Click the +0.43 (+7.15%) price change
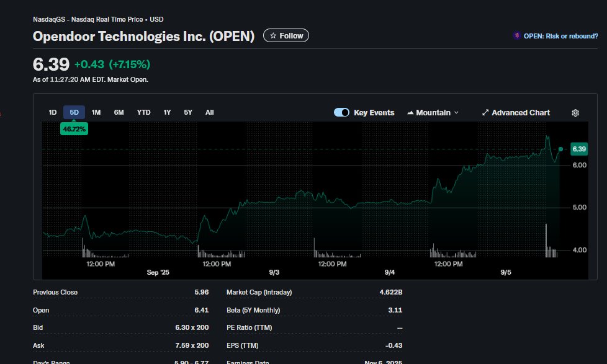 coord(112,64)
